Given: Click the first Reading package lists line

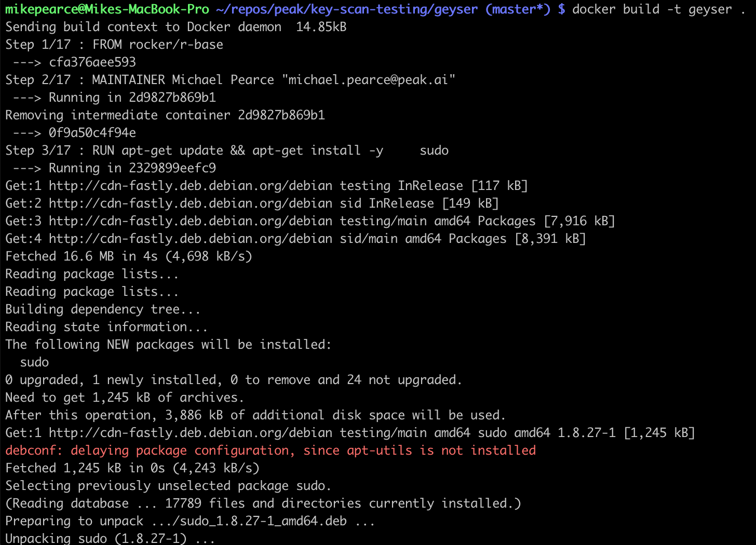Looking at the screenshot, I should [92, 274].
